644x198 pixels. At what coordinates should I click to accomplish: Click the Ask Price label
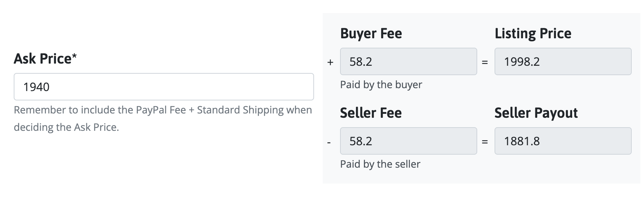point(43,59)
